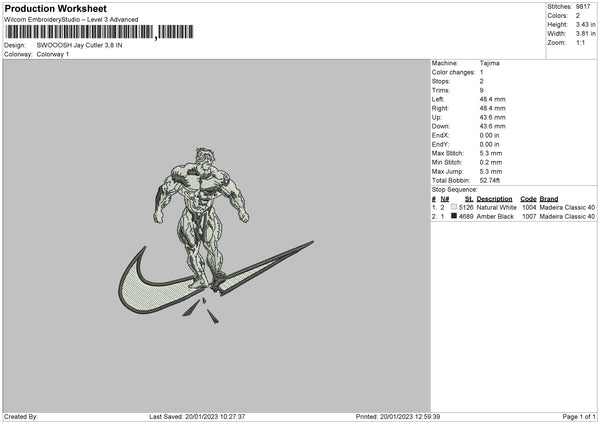Click the Right value 48.4 mm
This screenshot has height=424, width=600.
(492, 108)
